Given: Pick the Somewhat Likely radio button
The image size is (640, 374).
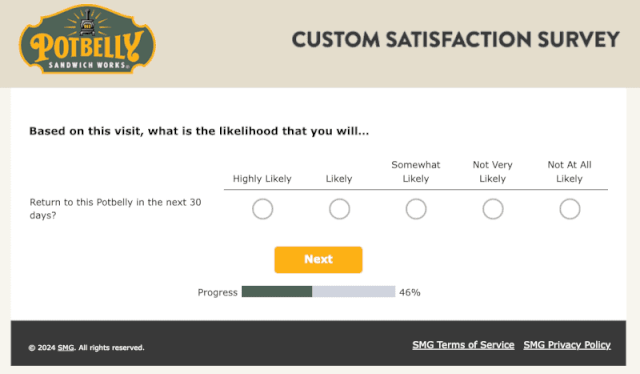Looking at the screenshot, I should pyautogui.click(x=416, y=209).
